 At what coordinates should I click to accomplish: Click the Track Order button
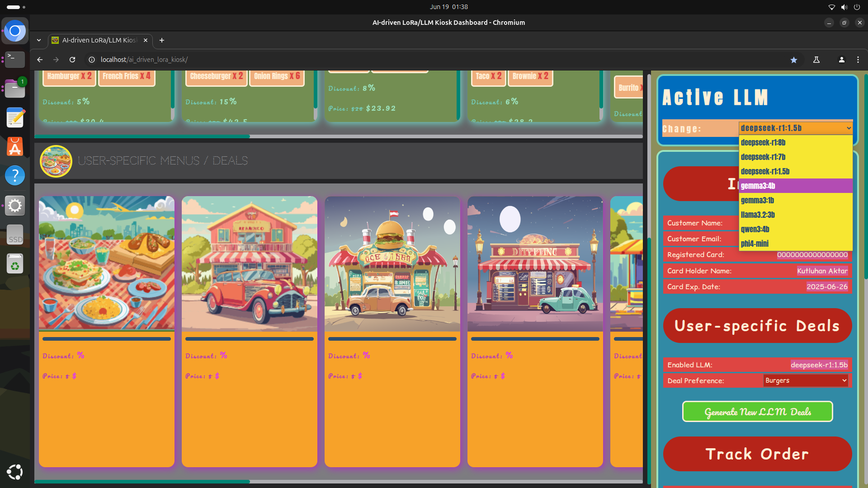(757, 454)
